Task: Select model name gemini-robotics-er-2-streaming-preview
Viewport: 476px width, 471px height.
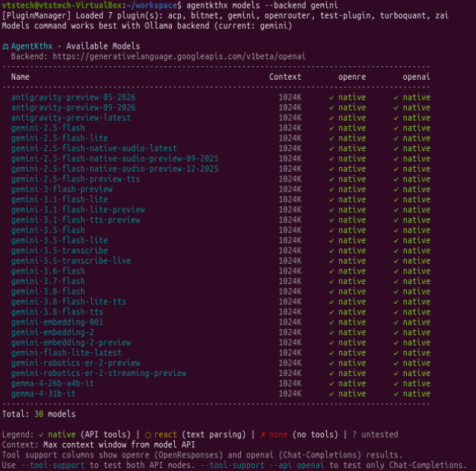Action: (99, 373)
